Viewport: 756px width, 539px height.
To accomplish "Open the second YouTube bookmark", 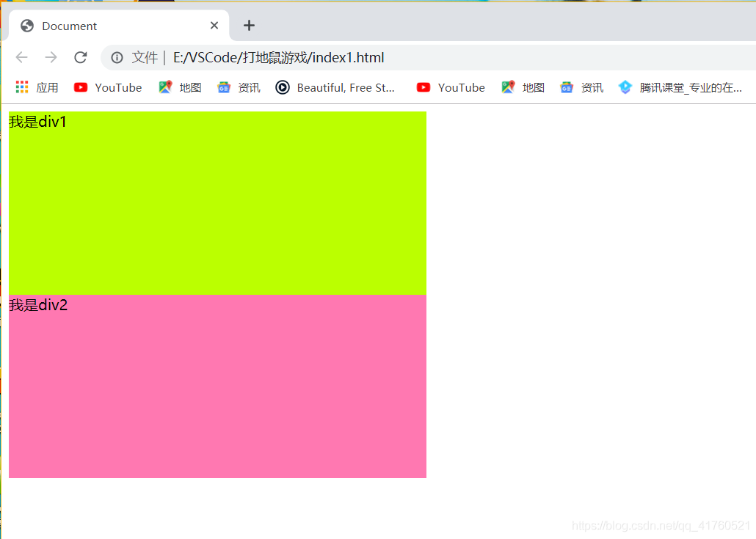I will tap(451, 88).
